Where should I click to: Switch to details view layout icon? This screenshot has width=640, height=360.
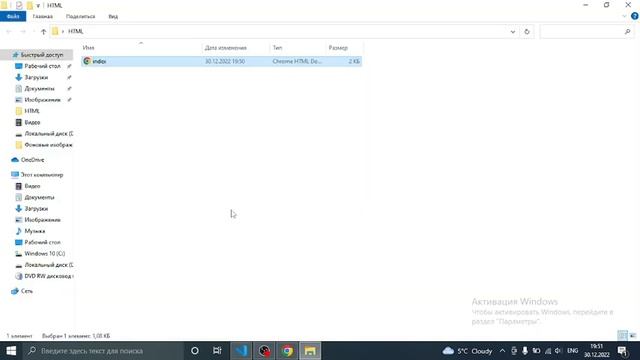tap(622, 336)
